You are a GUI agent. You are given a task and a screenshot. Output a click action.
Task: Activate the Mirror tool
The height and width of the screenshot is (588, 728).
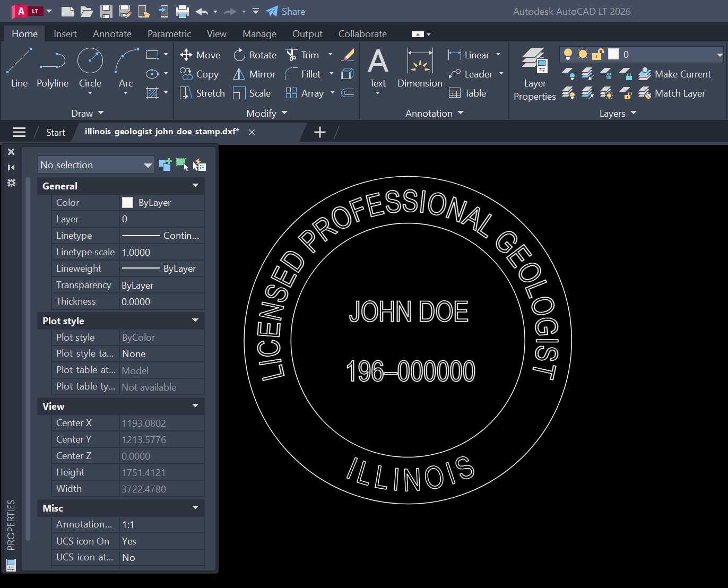pyautogui.click(x=254, y=74)
